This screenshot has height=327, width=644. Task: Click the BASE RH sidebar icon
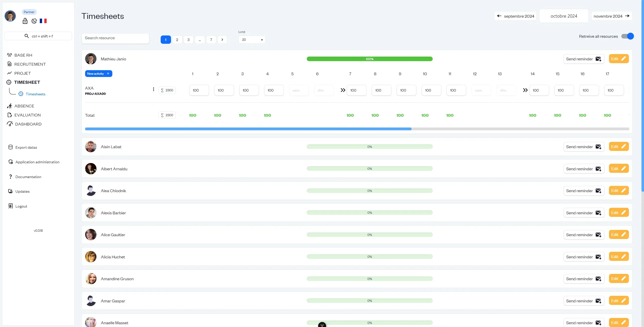pyautogui.click(x=10, y=55)
